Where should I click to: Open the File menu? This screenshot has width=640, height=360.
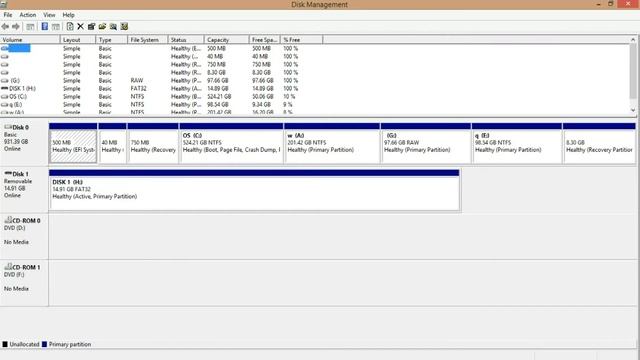point(8,15)
